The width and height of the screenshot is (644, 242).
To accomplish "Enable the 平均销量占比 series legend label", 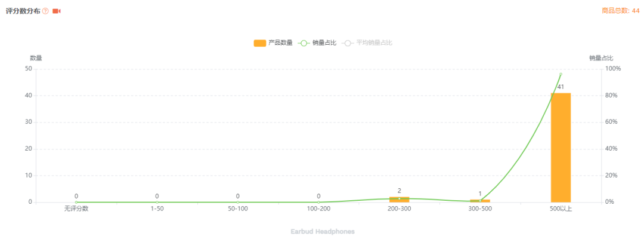I will [374, 43].
